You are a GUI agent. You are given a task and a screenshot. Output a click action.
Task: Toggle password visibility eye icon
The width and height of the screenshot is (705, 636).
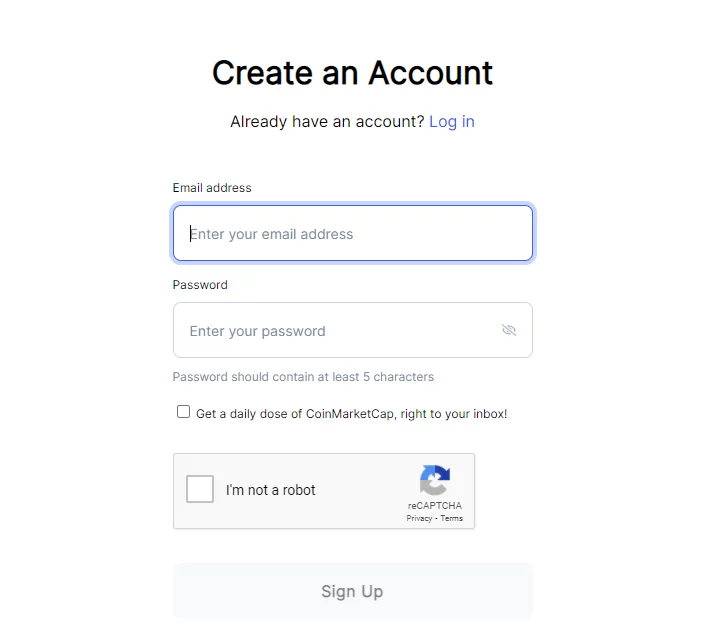[x=509, y=330]
